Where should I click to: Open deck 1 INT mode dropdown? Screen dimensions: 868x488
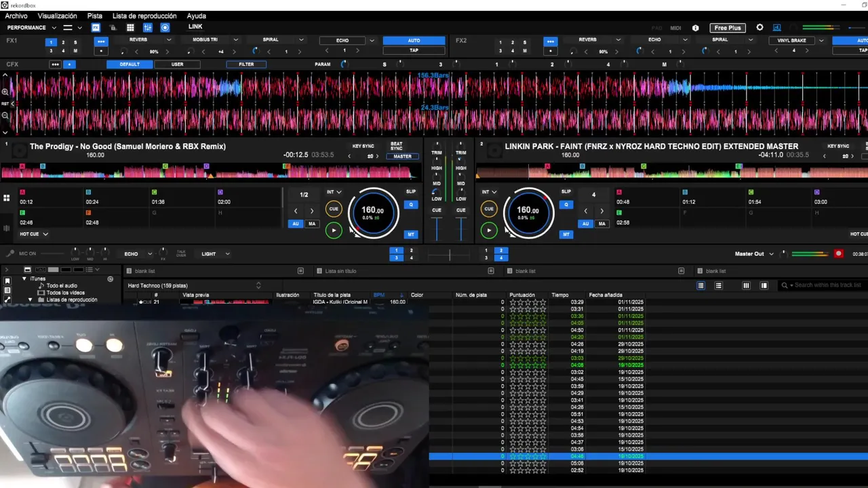click(334, 192)
